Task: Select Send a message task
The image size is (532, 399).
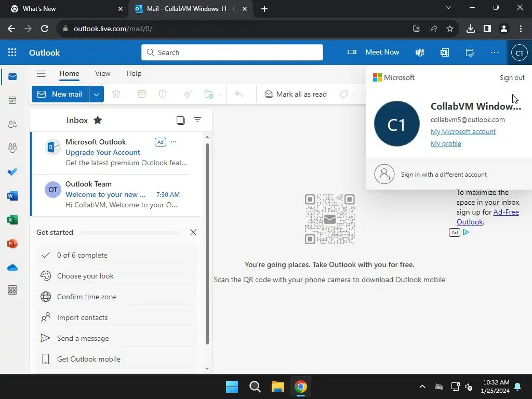Action: (116, 338)
